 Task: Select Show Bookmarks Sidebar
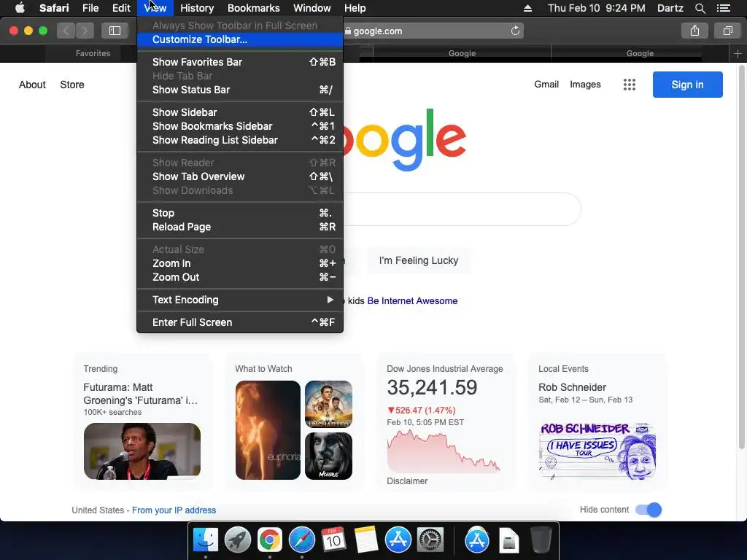240,126
